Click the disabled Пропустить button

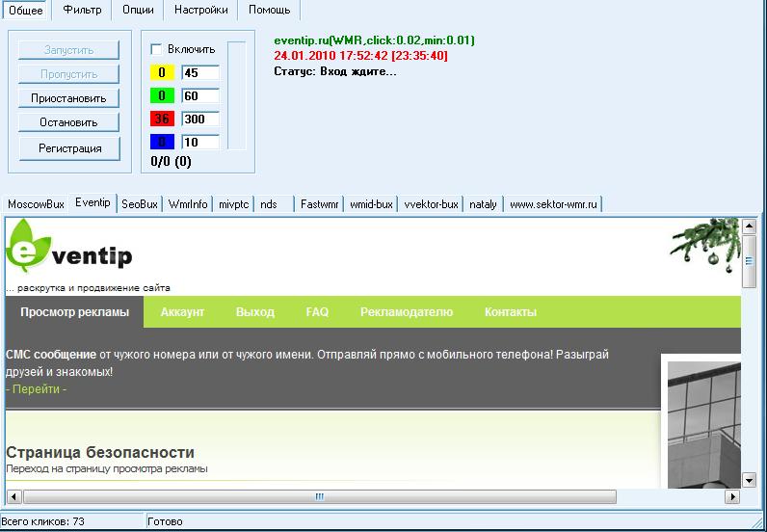point(68,74)
